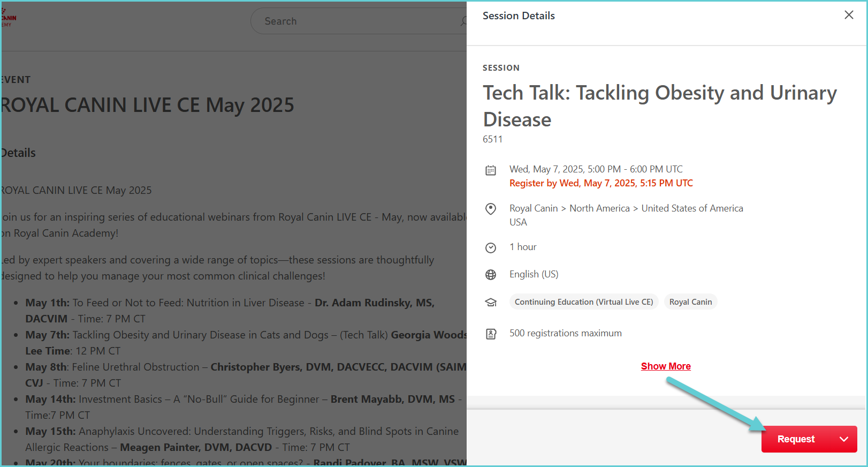Click the Details section heading
Viewport: 868px width, 467px height.
[x=18, y=153]
